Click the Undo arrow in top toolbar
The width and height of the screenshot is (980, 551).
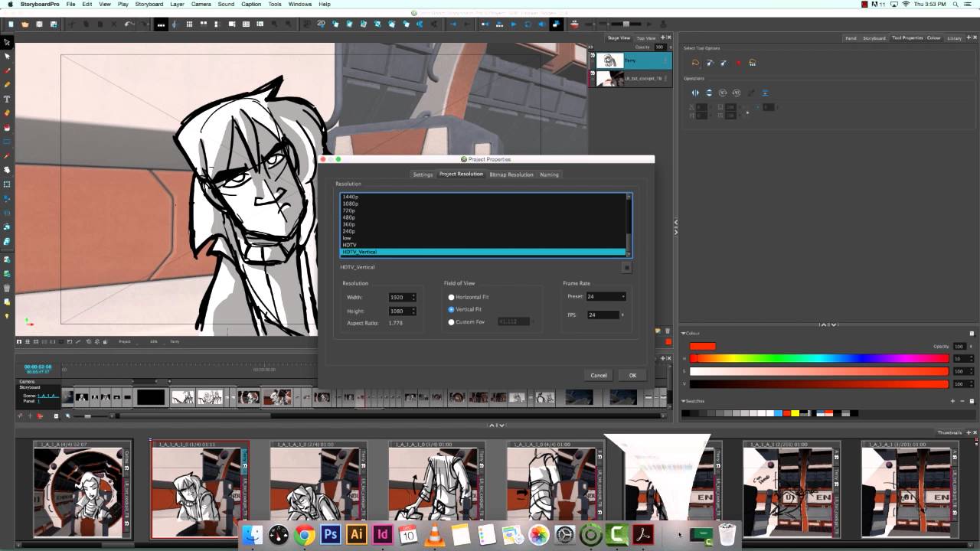coord(129,24)
